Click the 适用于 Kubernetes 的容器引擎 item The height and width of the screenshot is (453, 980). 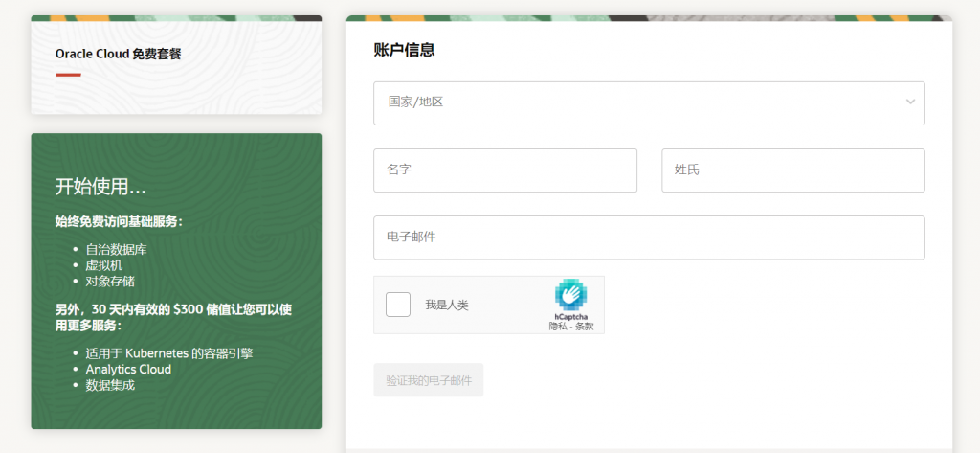point(169,353)
